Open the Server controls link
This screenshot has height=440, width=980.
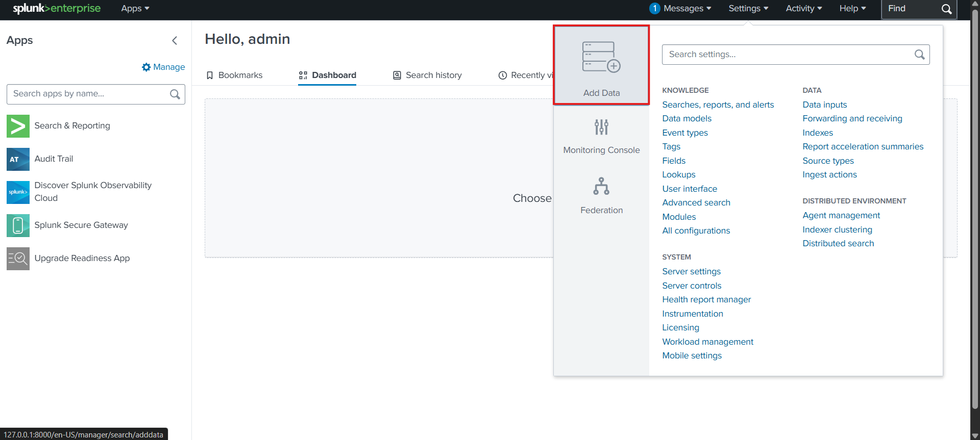coord(692,286)
